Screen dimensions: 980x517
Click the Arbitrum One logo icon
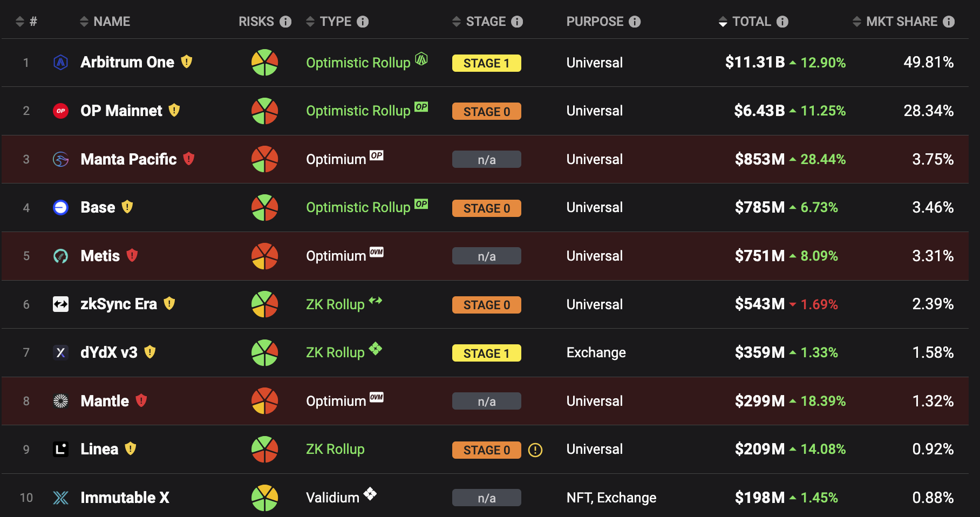[x=61, y=63]
